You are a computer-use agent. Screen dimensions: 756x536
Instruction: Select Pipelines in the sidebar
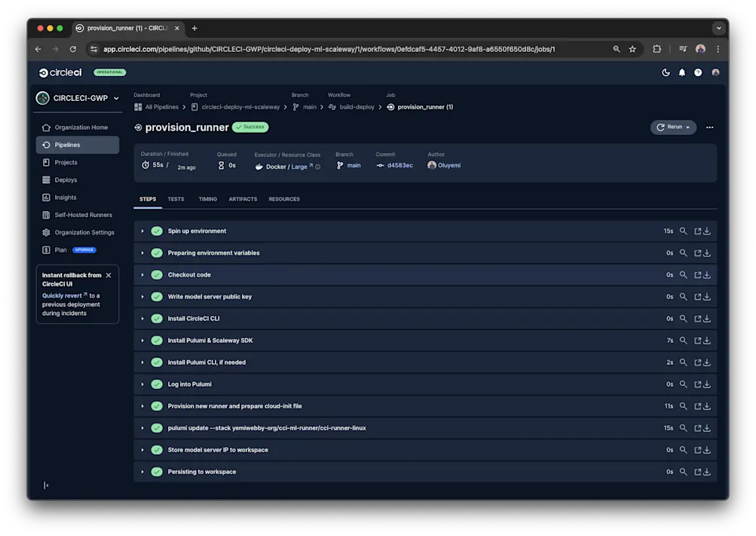click(x=77, y=145)
